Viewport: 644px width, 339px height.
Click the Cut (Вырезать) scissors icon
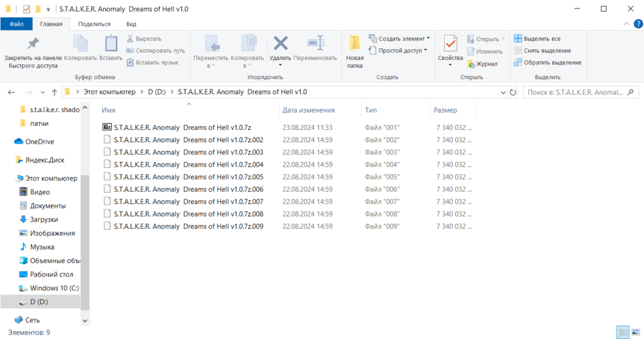point(131,39)
